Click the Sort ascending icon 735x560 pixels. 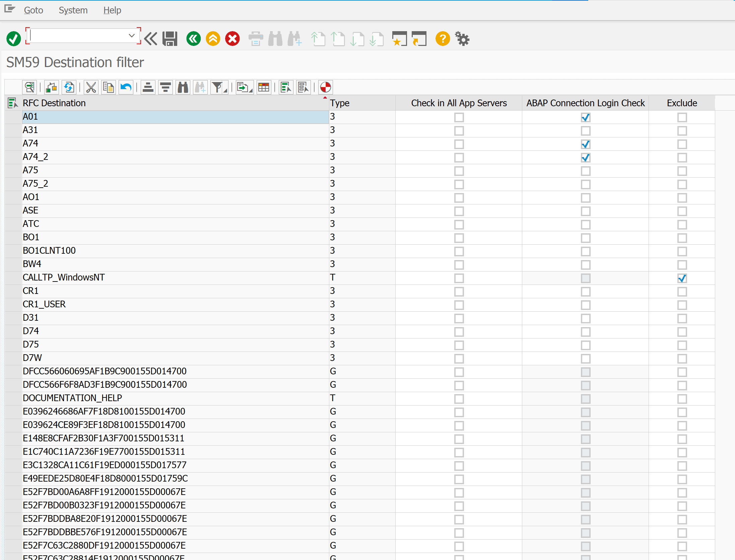[x=148, y=87]
